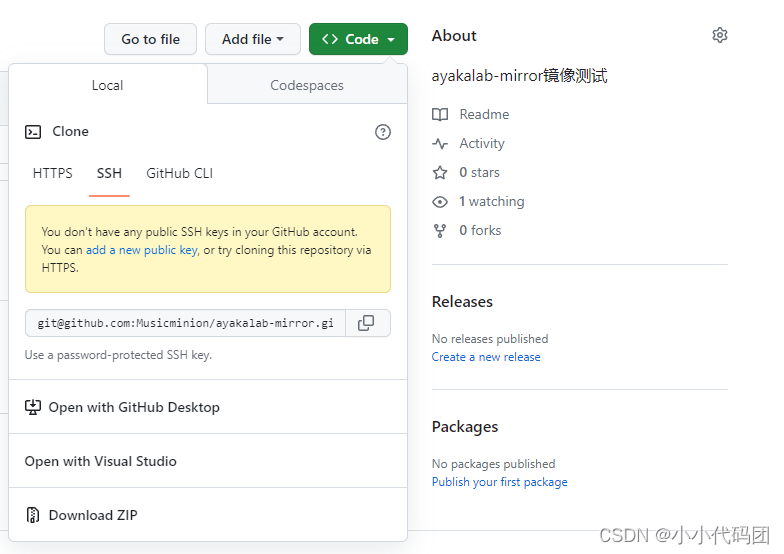The image size is (784, 554).
Task: Select the SSH clone tab
Action: tap(109, 174)
